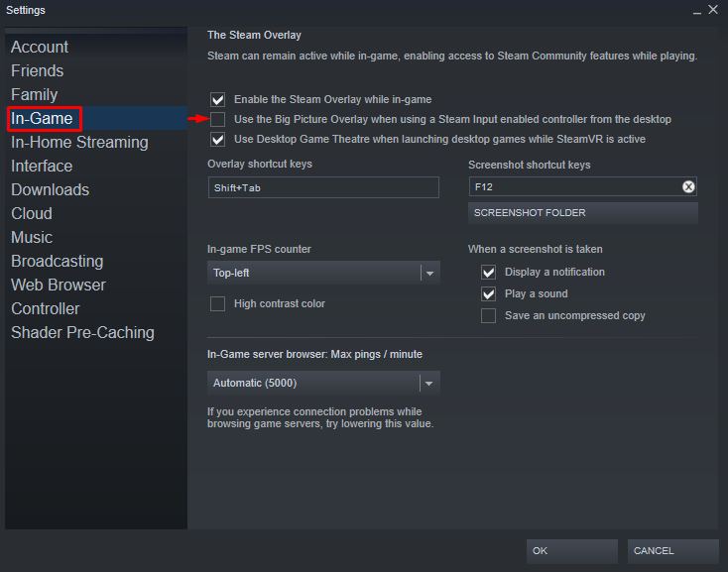Clear the F12 screenshot shortcut key
This screenshot has height=572, width=728.
688,186
